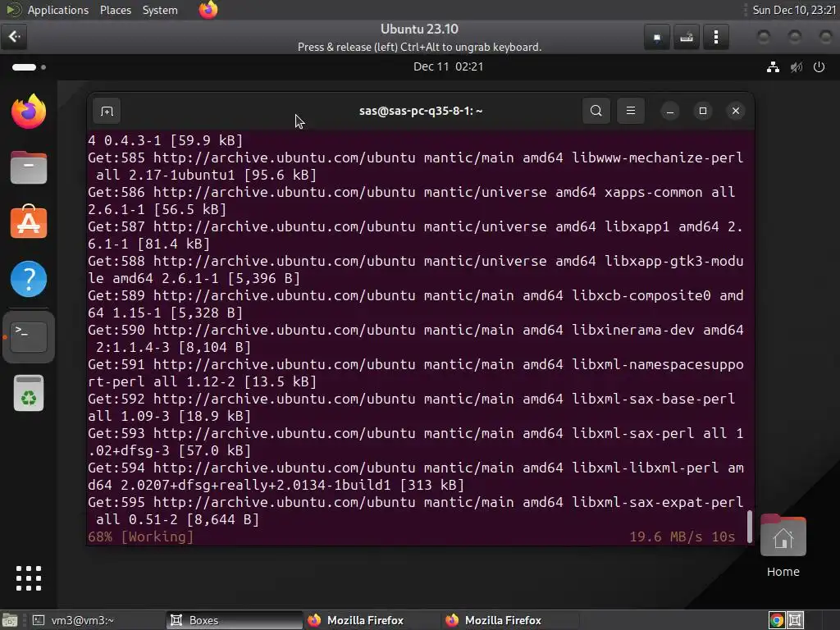This screenshot has height=630, width=840.
Task: Open the Applications menu
Action: pyautogui.click(x=58, y=10)
